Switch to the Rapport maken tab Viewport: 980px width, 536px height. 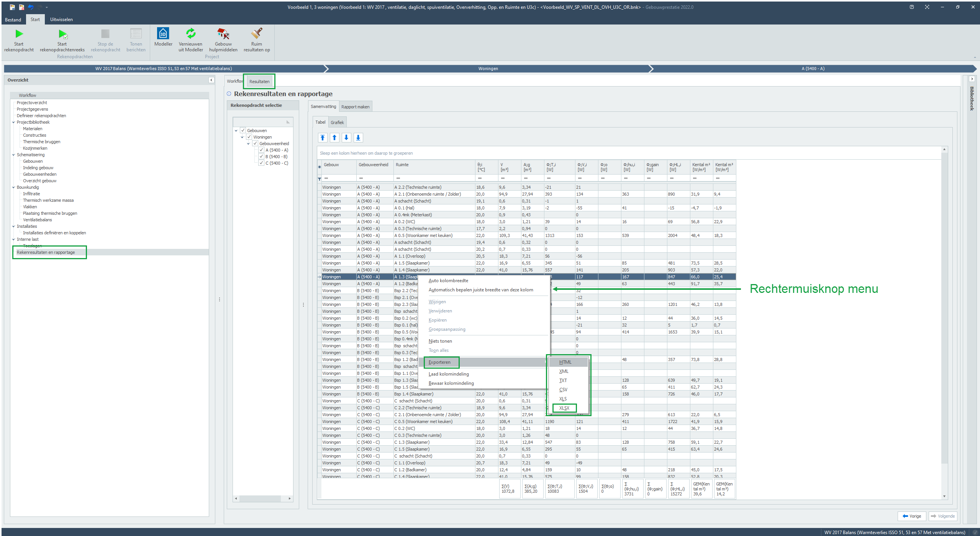pos(355,107)
